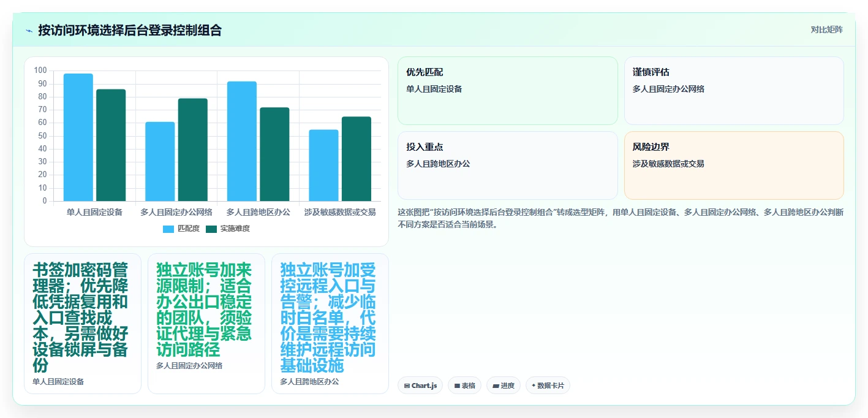Click the 实施难度 bar for 单人且固定设备
This screenshot has height=418, width=868.
[111, 145]
